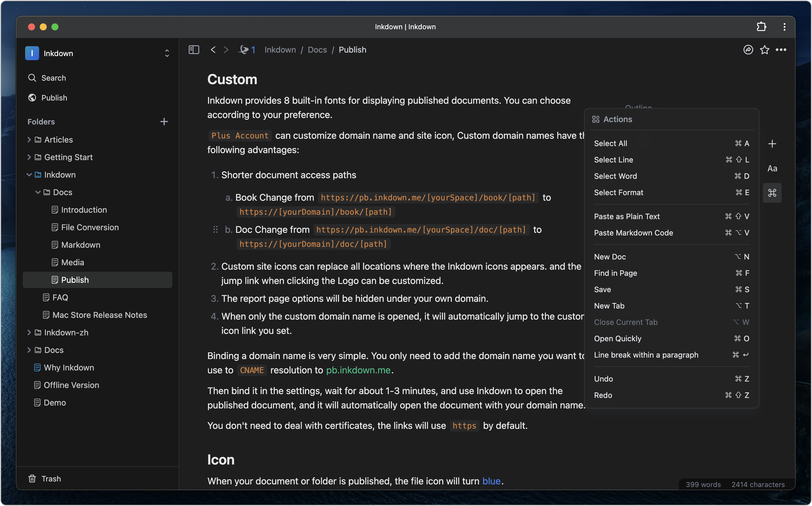812x506 pixels.
Task: Choose Select All action
Action: pyautogui.click(x=671, y=143)
